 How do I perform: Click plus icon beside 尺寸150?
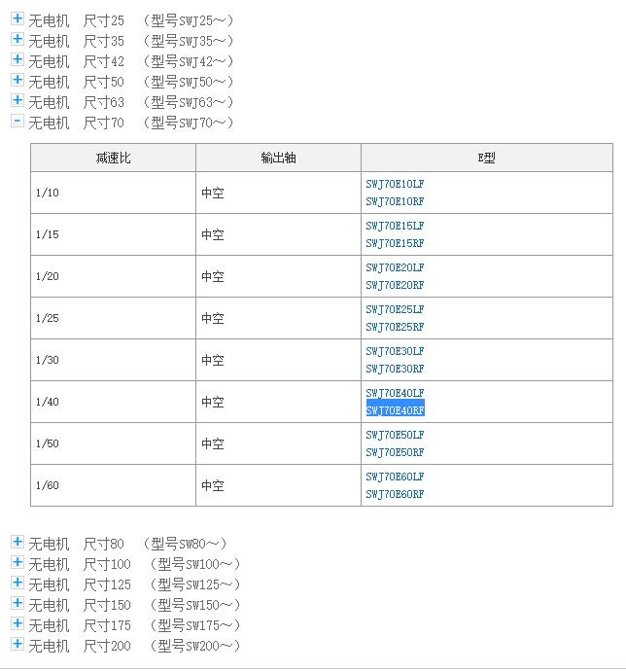[17, 603]
